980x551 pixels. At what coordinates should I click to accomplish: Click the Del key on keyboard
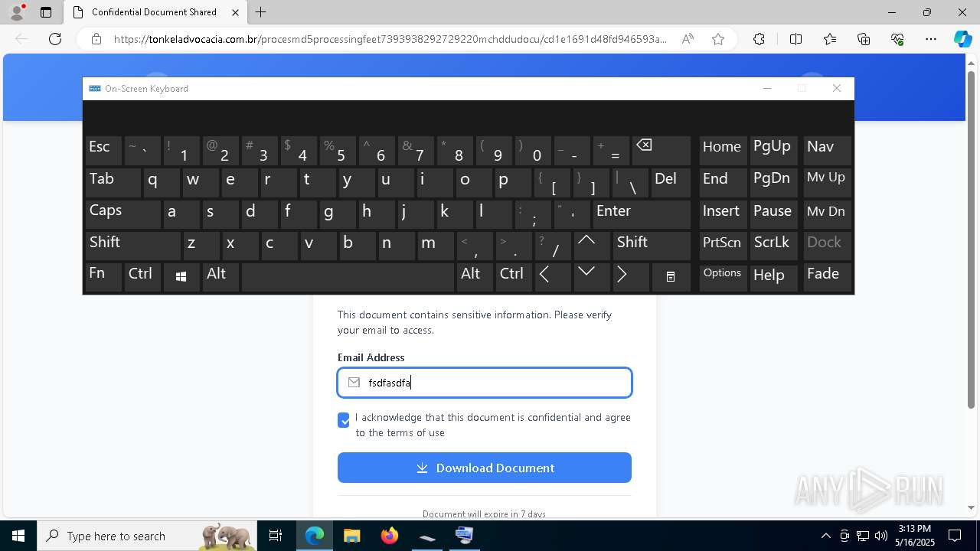coord(671,182)
